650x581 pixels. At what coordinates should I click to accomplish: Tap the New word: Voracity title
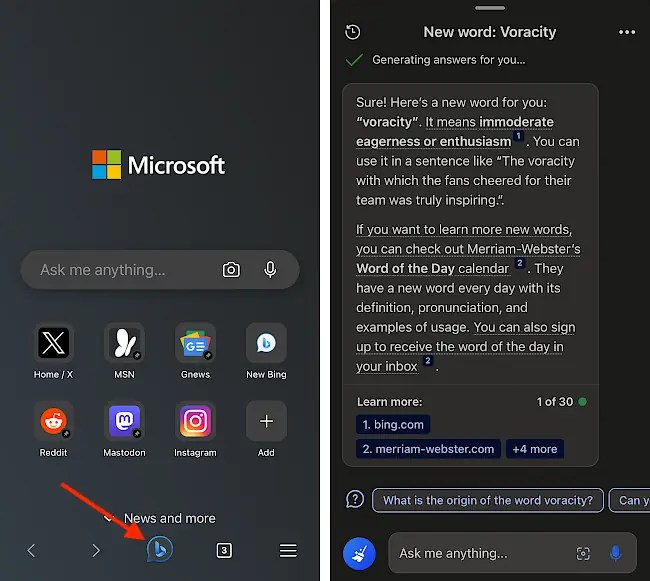tap(490, 32)
